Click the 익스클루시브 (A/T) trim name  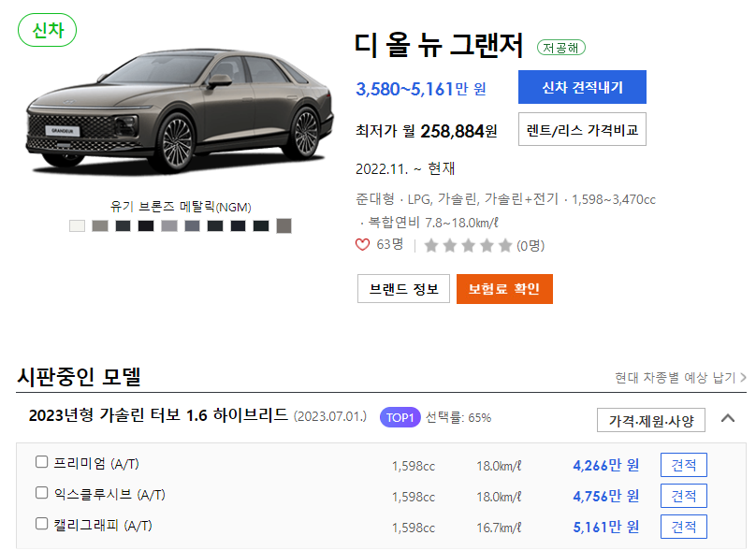109,494
